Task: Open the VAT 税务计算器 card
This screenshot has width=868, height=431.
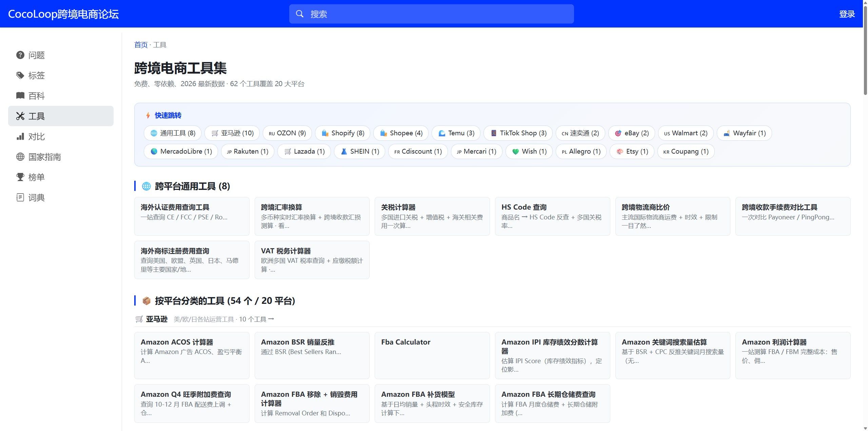Action: [312, 260]
